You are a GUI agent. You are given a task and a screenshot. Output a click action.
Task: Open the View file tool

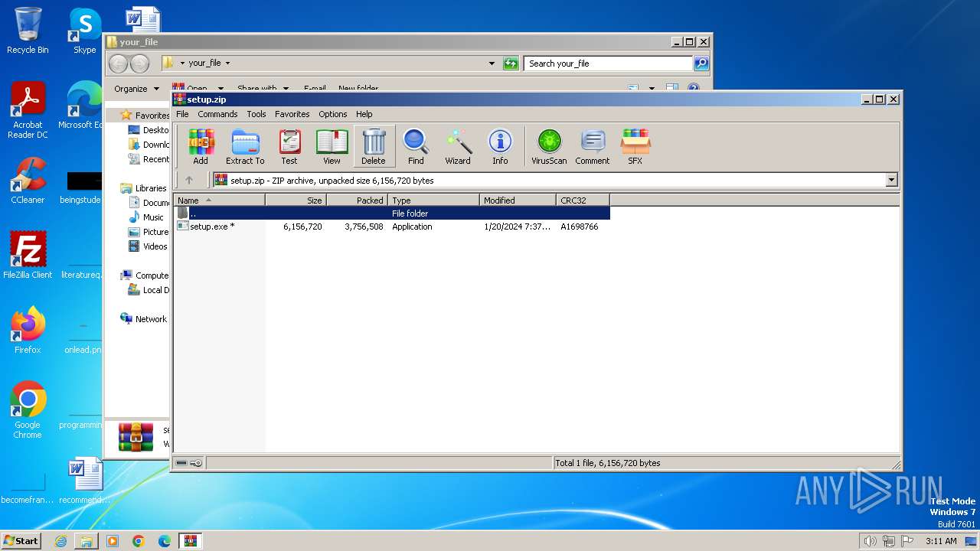coord(332,146)
